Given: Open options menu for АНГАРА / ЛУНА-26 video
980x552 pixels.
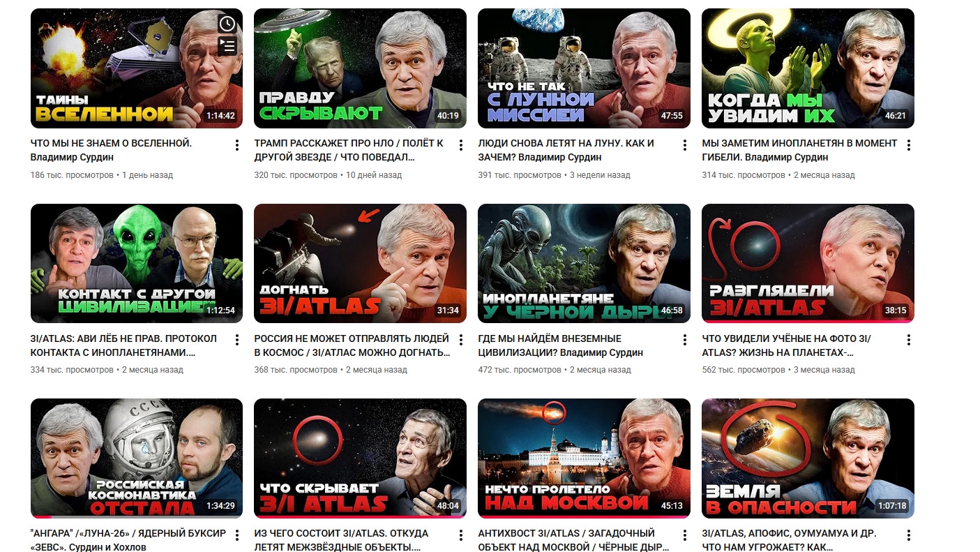Looking at the screenshot, I should (237, 535).
